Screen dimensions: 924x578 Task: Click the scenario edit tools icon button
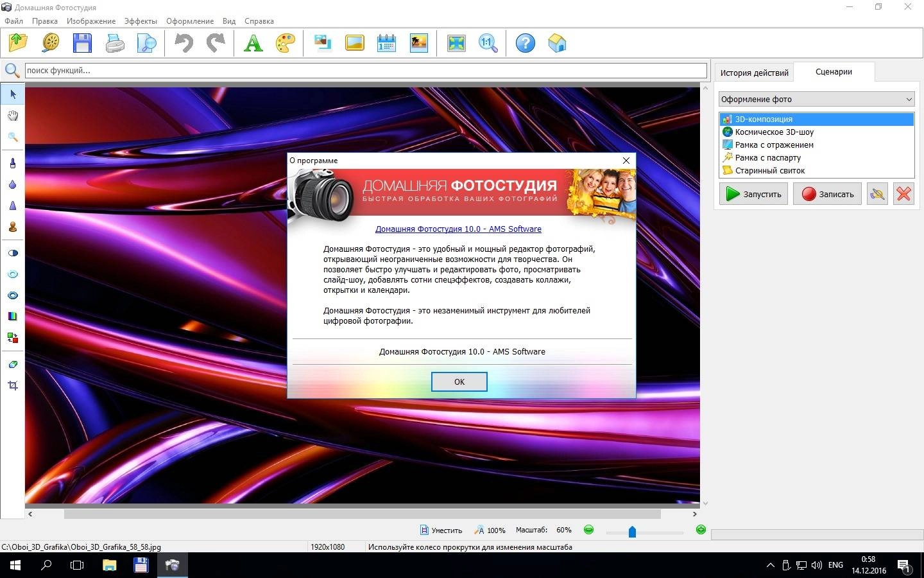click(877, 194)
